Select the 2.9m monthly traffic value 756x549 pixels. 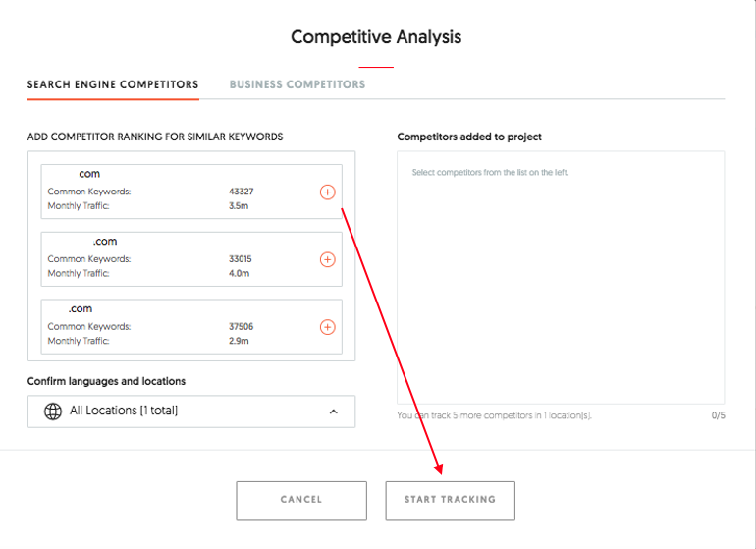pos(239,341)
